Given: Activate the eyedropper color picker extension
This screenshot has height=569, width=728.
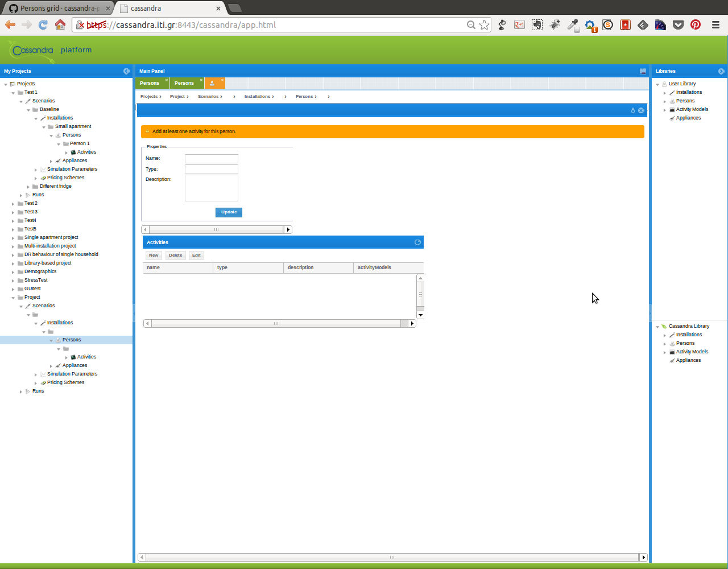Looking at the screenshot, I should (x=573, y=24).
